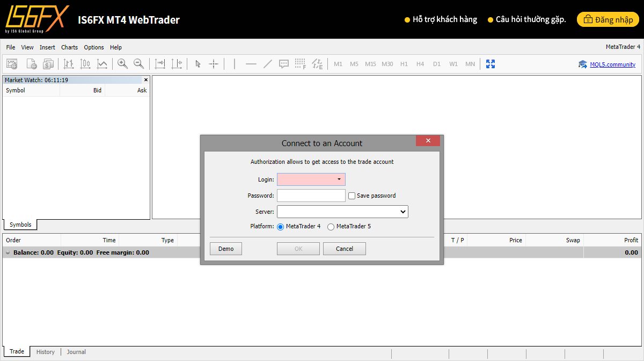
Task: Select the equidistant channel tool
Action: click(x=317, y=64)
